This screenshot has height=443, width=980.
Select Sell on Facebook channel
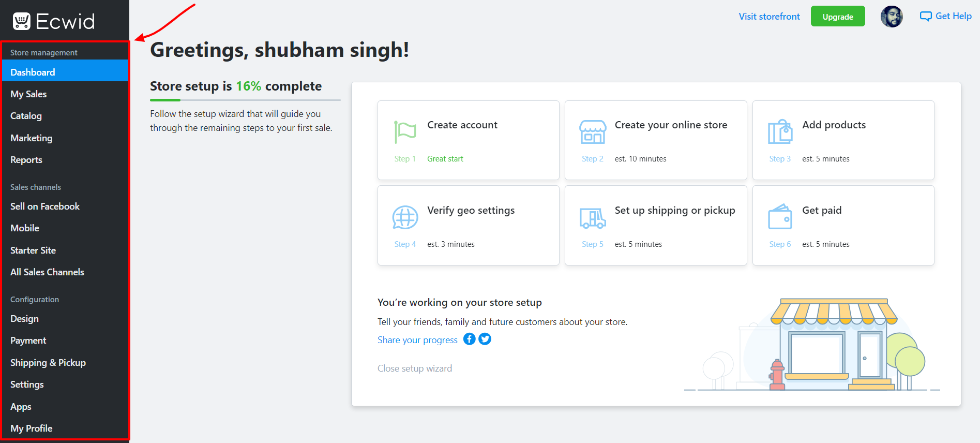(45, 206)
